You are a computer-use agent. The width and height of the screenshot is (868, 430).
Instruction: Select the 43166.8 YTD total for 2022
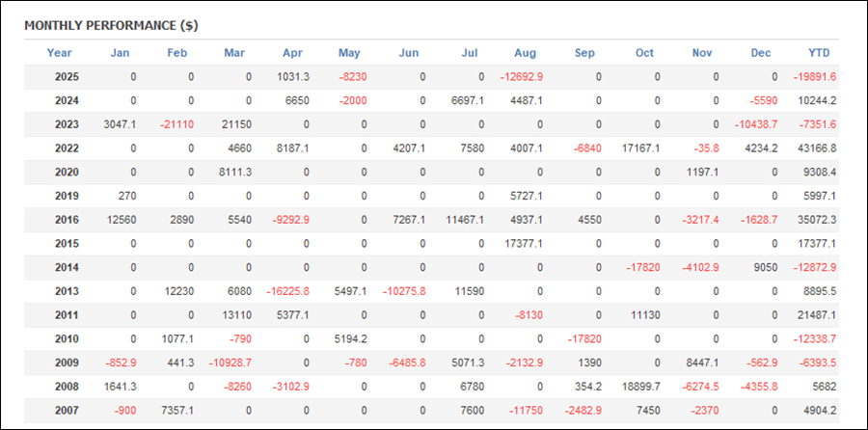click(816, 148)
